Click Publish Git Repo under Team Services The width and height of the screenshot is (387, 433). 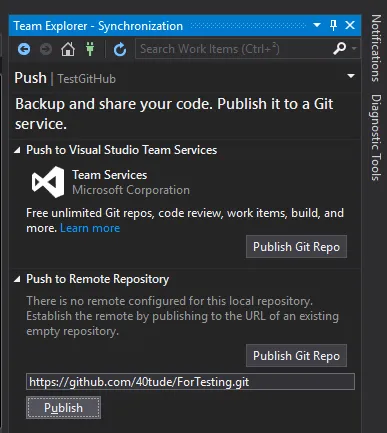pos(296,247)
